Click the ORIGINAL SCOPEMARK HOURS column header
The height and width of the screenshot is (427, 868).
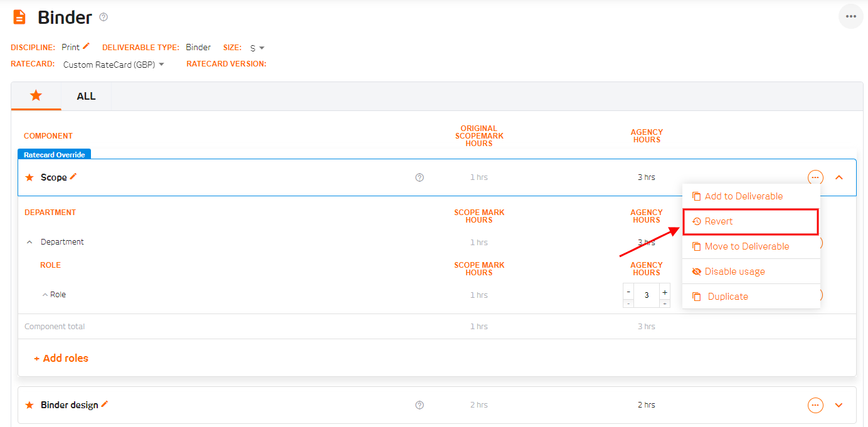click(x=479, y=136)
